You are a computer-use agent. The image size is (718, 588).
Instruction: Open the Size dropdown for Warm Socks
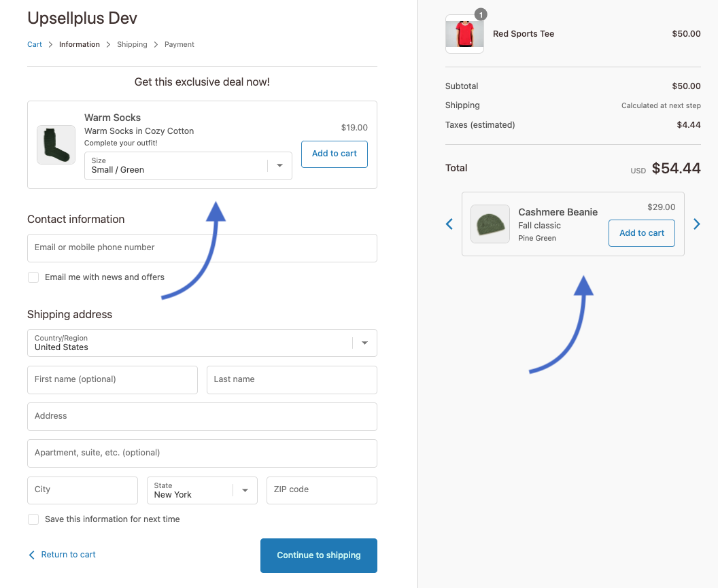pos(188,166)
